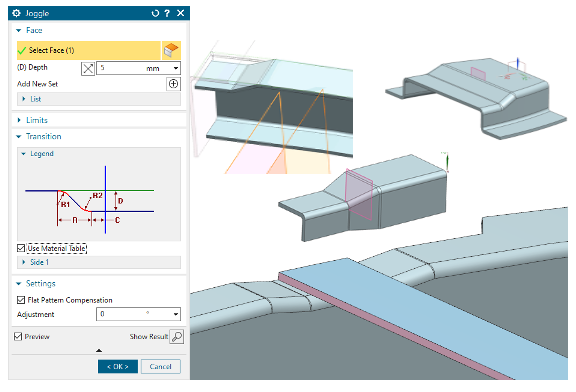Close the Joggle dialog

180,13
